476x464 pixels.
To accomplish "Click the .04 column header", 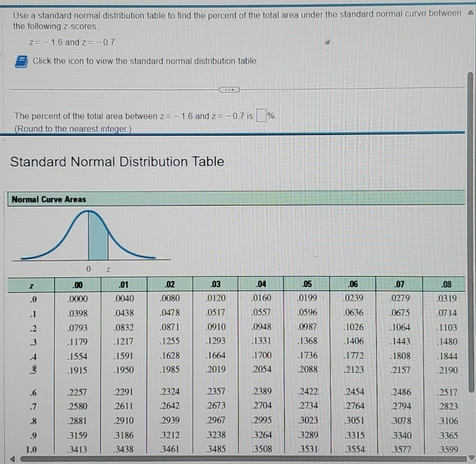I will click(x=261, y=284).
